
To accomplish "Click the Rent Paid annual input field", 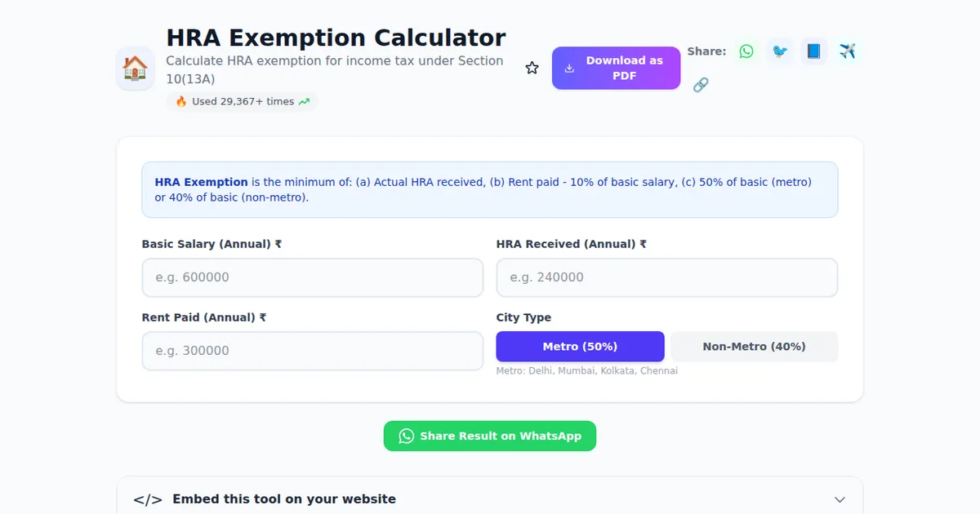I will pyautogui.click(x=313, y=351).
